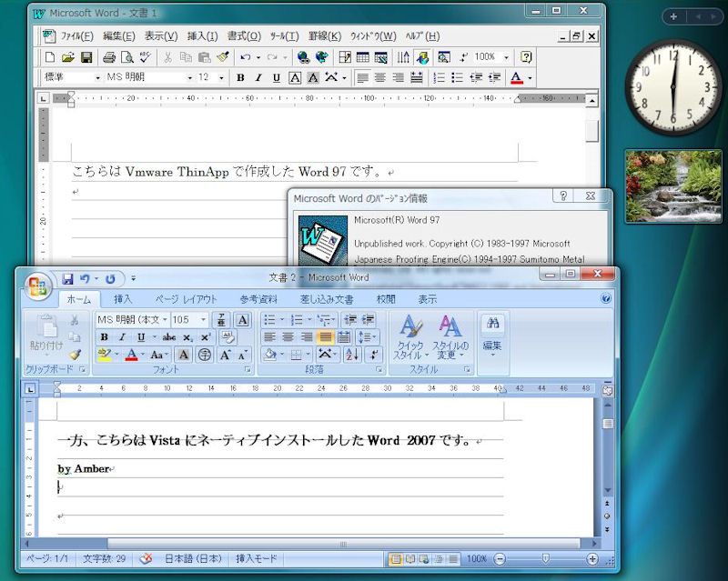Toggle Underline in the Word 97 toolbar
The image size is (728, 581).
tap(277, 77)
